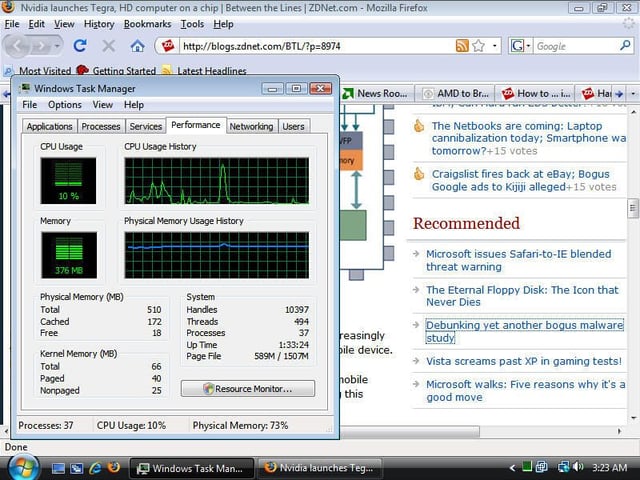Launch Firefox from quick launch

tap(114, 468)
